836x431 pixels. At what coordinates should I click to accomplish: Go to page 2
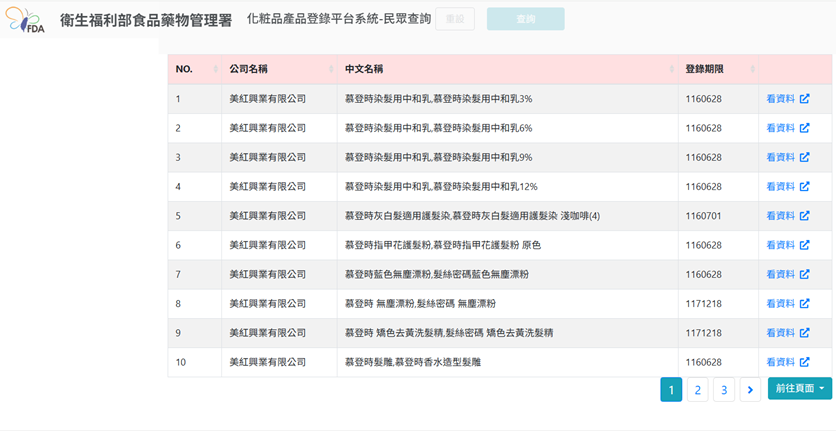pos(697,390)
